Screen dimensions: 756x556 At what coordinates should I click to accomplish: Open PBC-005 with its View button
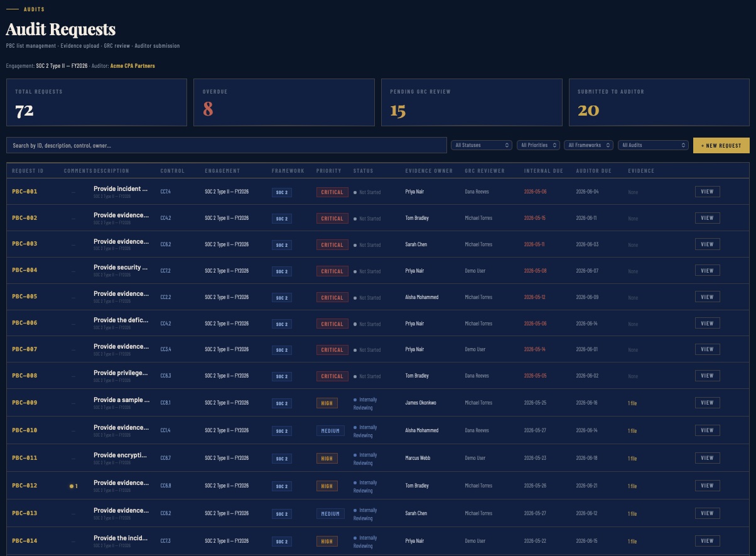click(x=707, y=297)
